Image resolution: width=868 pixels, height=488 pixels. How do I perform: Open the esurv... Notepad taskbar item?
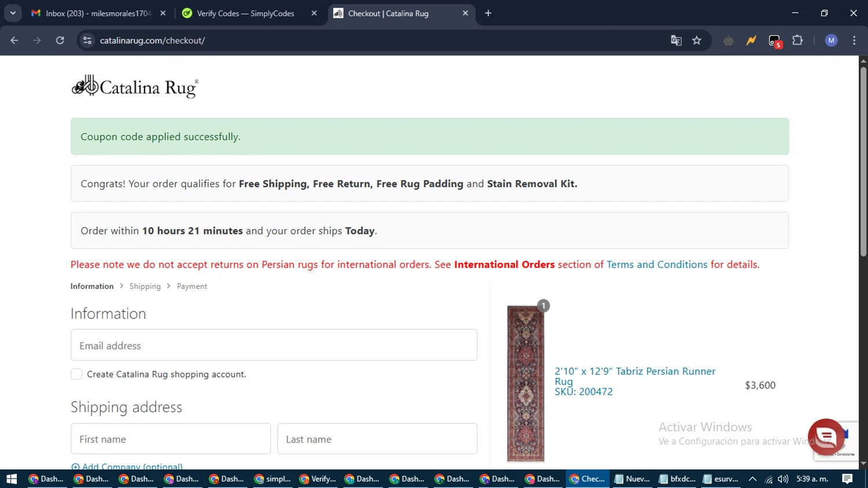click(721, 479)
